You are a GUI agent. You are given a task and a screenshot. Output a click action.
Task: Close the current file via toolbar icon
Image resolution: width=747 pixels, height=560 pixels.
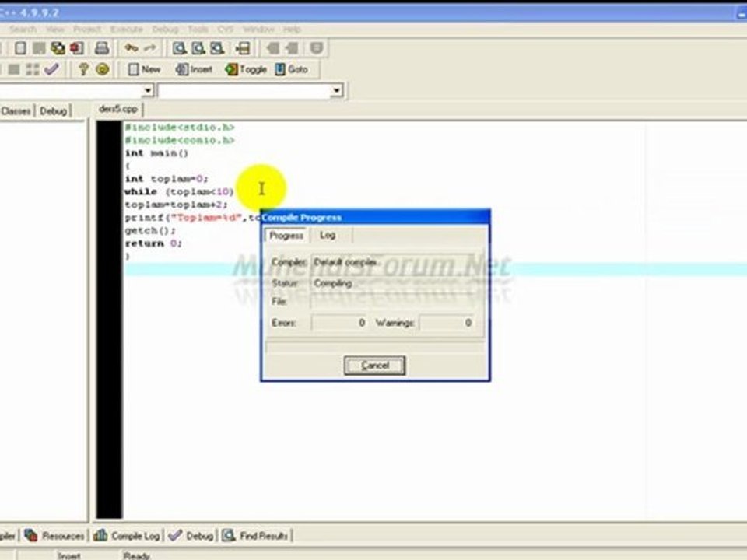click(77, 48)
